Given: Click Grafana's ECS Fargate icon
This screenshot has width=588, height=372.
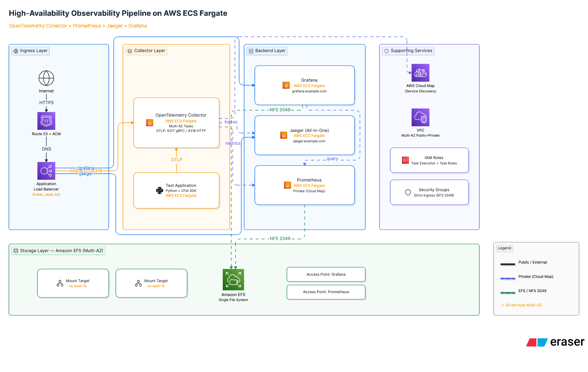Looking at the screenshot, I should point(286,85).
